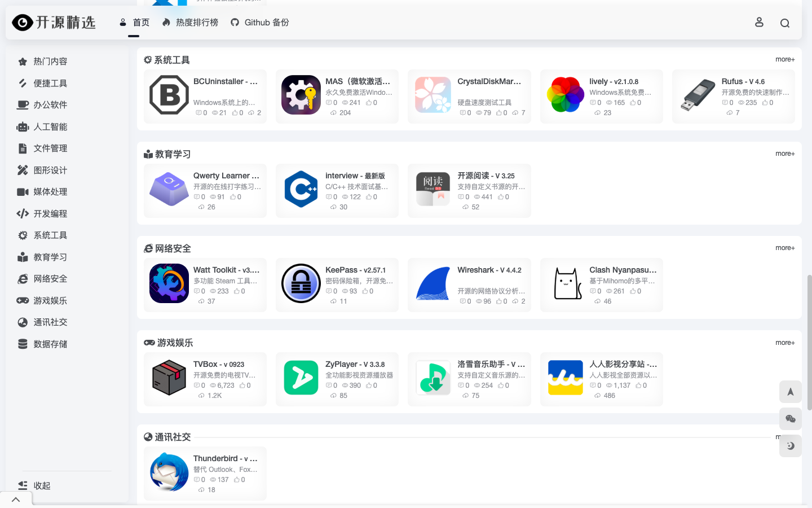Open Wireshark shark fin icon

[x=433, y=283]
